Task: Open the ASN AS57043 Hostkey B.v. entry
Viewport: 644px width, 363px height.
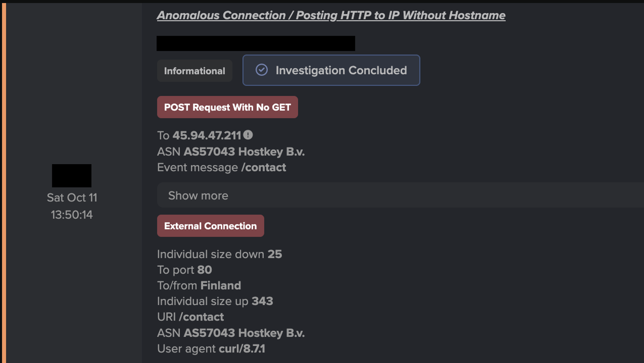Action: (245, 151)
